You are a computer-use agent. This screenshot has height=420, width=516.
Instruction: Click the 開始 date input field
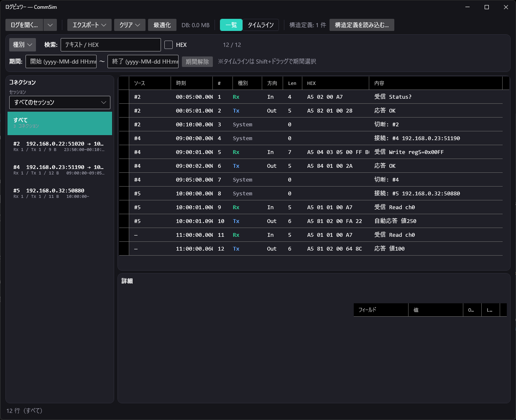tap(61, 61)
